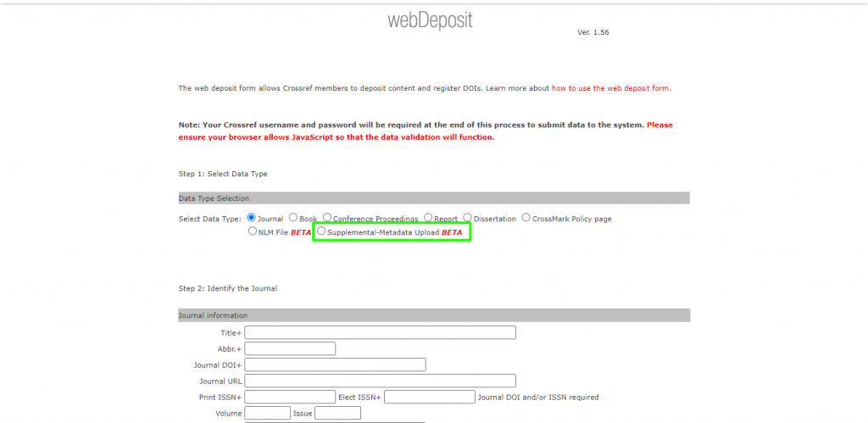Focus the Issue input field

tap(337, 413)
